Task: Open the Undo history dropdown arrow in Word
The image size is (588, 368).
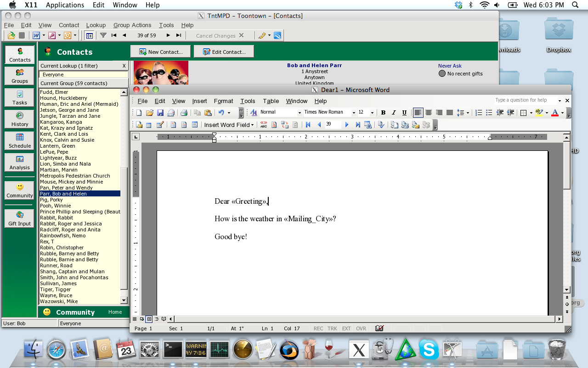Action: click(229, 113)
